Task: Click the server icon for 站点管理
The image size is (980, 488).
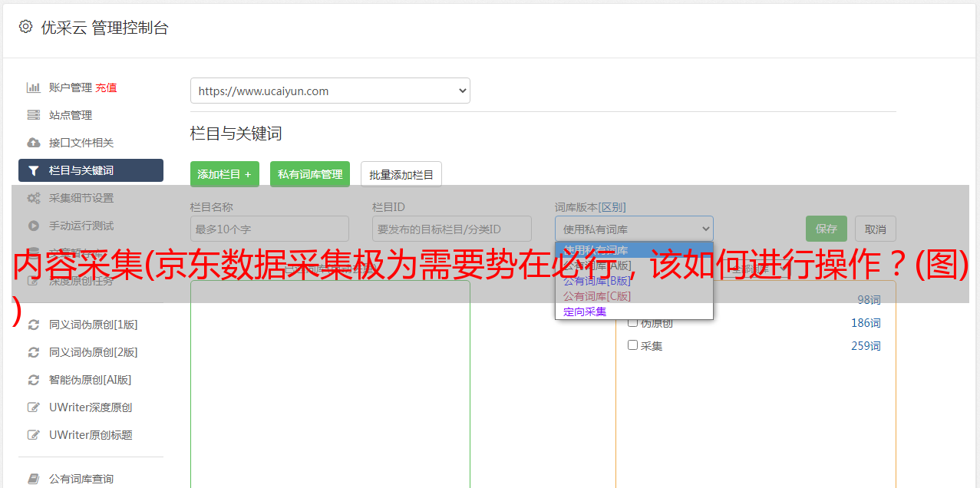Action: 34,115
